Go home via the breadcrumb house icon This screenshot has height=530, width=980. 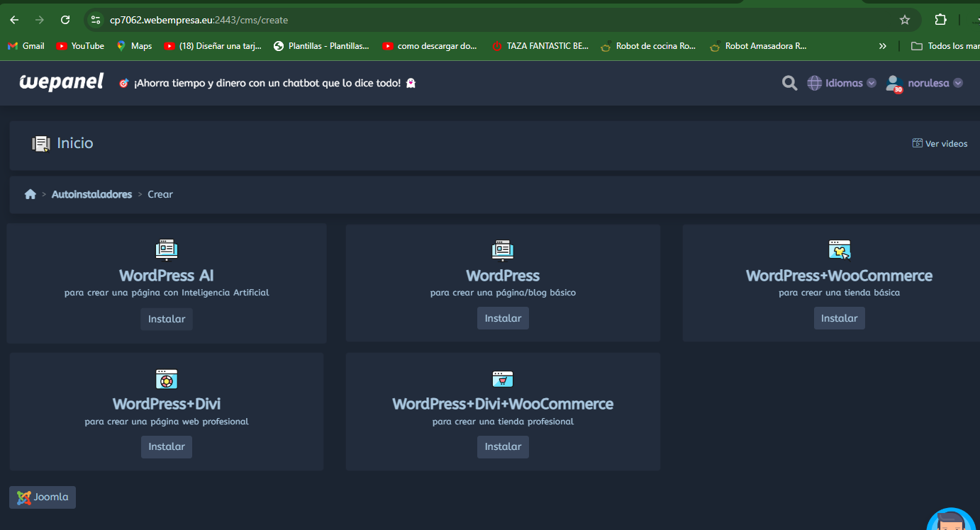30,194
